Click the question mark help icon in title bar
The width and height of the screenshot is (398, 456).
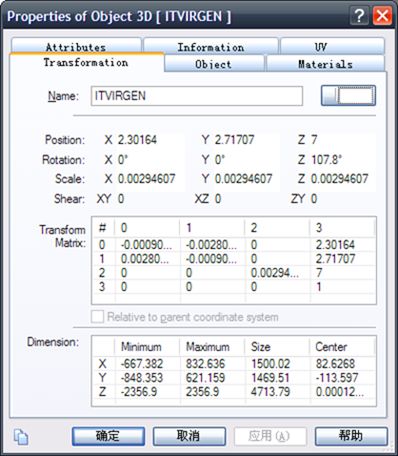pyautogui.click(x=359, y=16)
